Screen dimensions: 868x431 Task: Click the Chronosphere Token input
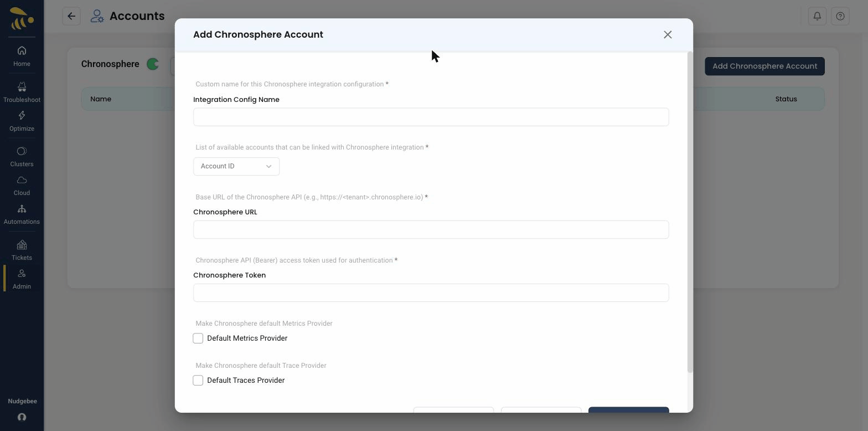[x=431, y=293]
